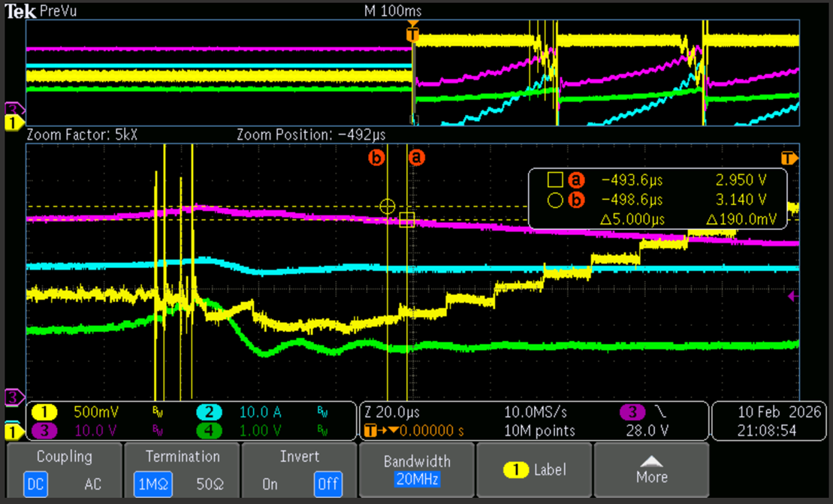Image resolution: width=833 pixels, height=504 pixels.
Task: Click channel 3 ground marker at left edge
Action: point(14,396)
